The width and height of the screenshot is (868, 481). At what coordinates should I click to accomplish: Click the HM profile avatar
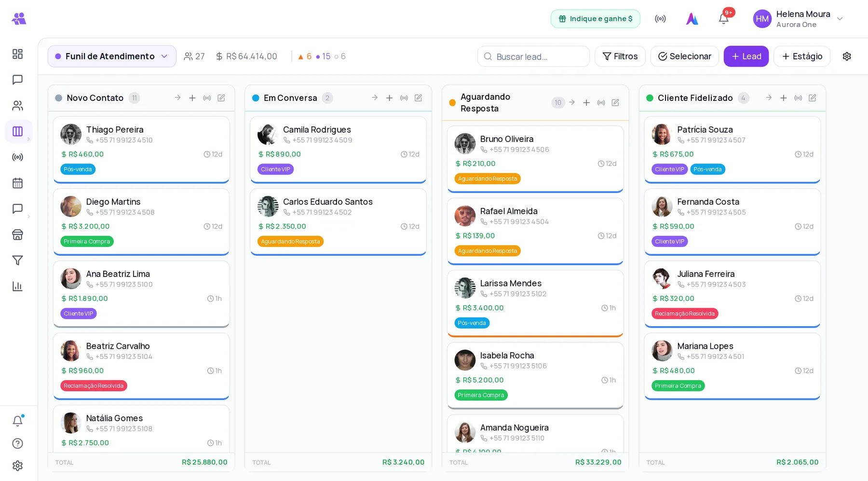[762, 19]
